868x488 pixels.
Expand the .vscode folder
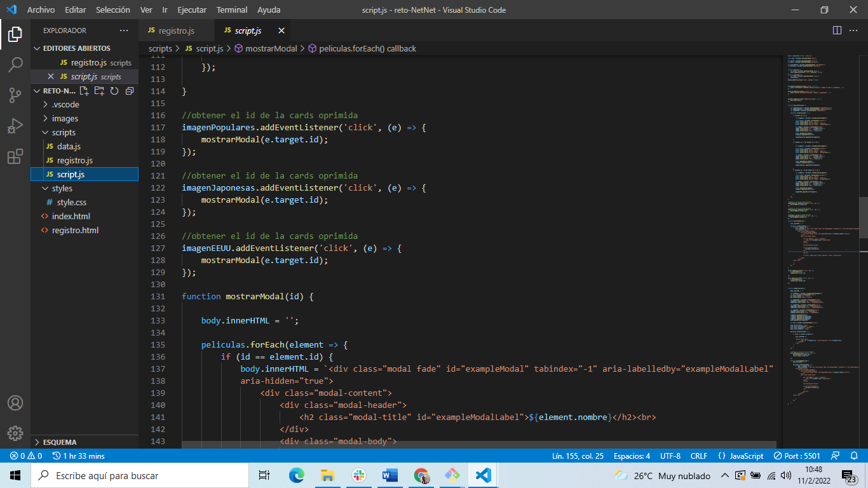(x=85, y=104)
